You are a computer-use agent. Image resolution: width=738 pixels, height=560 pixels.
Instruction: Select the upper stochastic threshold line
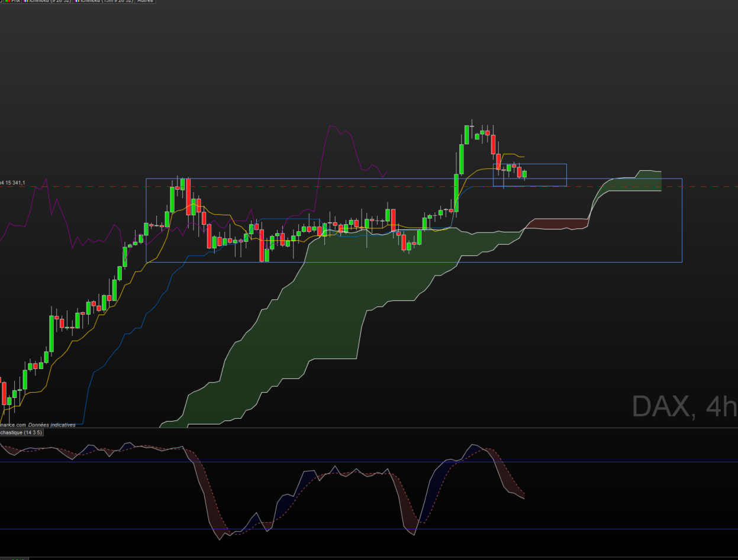[x=369, y=462]
